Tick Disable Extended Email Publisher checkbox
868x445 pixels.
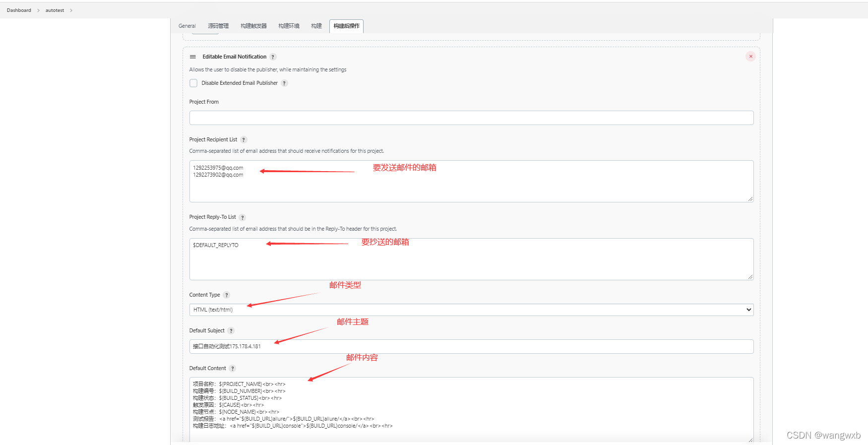pos(193,83)
